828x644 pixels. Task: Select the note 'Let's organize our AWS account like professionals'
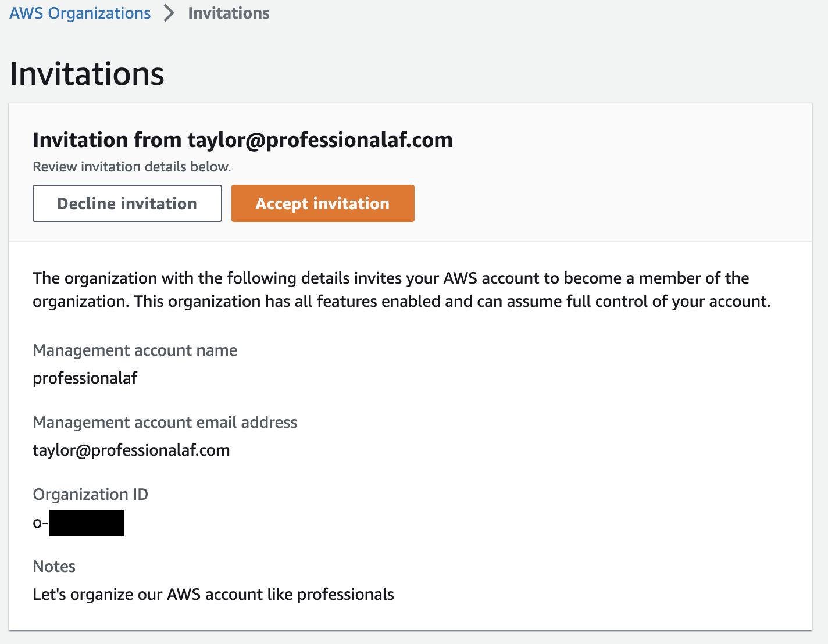[213, 595]
